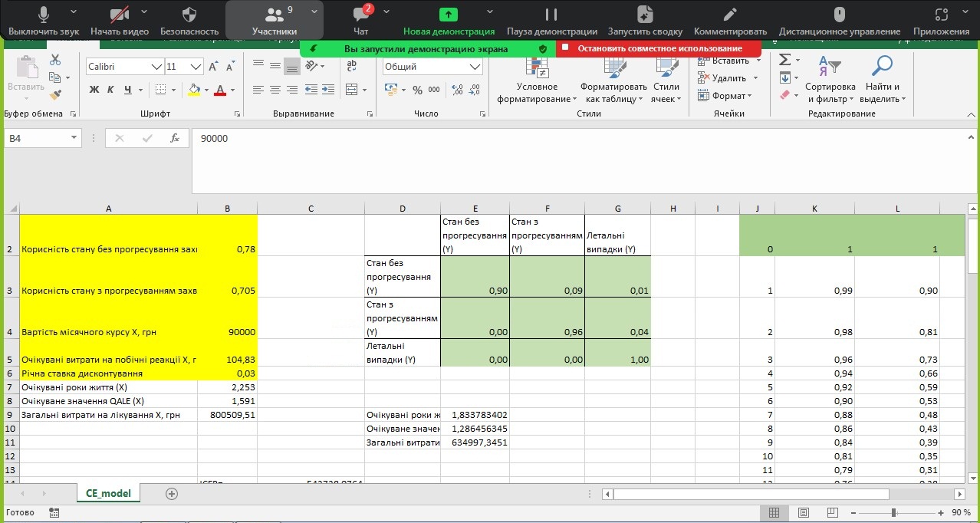This screenshot has height=523, width=980.
Task: Align text to the left
Action: [x=258, y=90]
